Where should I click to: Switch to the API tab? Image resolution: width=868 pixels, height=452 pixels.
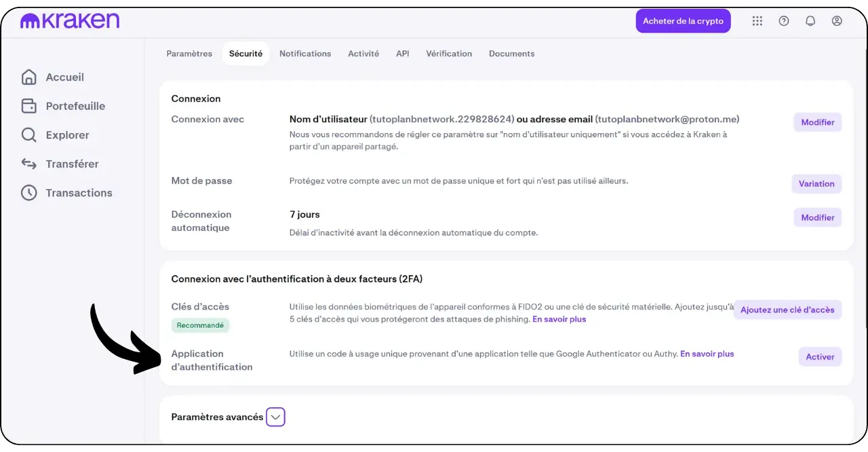402,54
